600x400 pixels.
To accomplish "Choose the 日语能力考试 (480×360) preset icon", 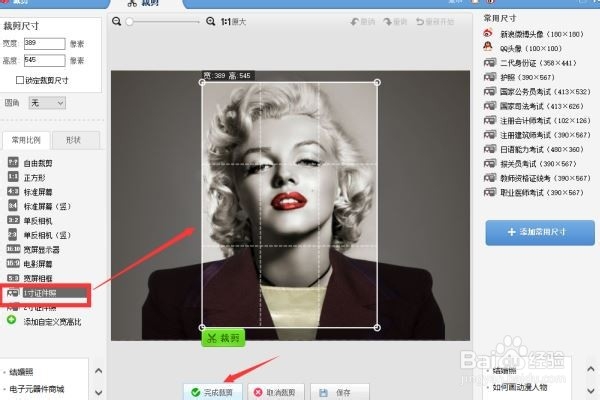I will click(490, 149).
